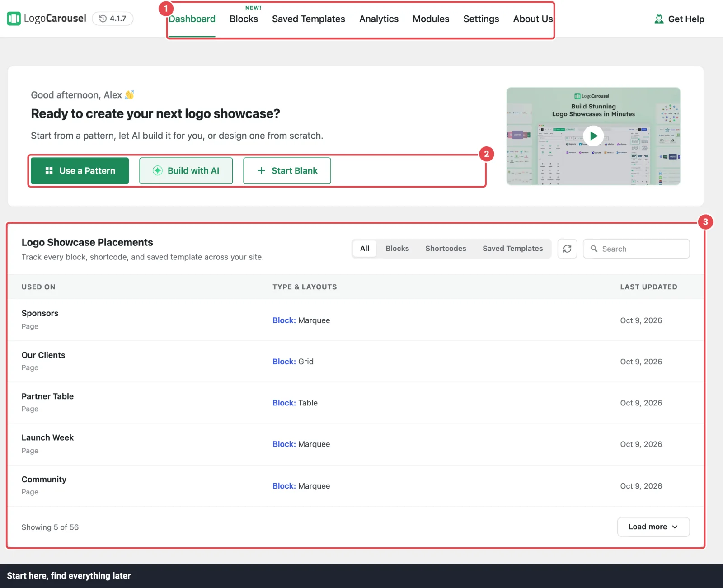Click the Build with AI button
This screenshot has width=723, height=588.
pos(186,171)
